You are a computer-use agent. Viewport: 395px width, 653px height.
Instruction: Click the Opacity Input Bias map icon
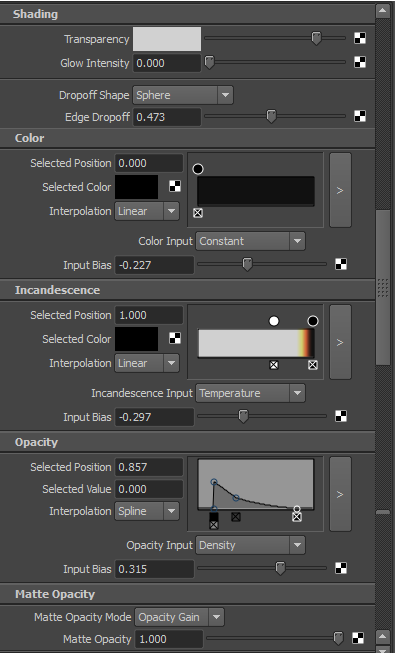point(341,568)
